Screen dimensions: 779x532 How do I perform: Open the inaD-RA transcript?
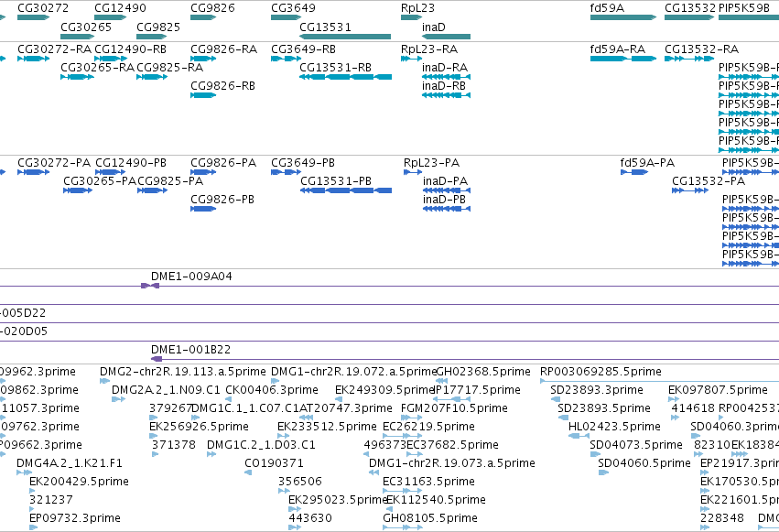tap(446, 77)
